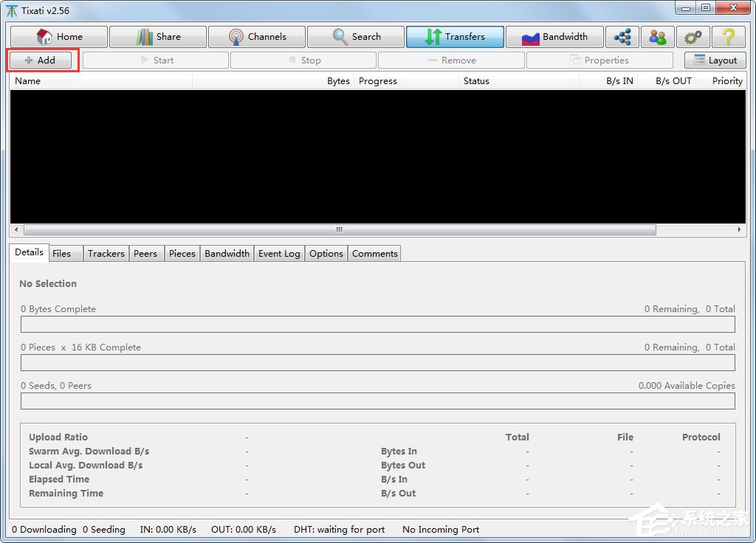This screenshot has width=756, height=543.
Task: Click the Tixati title bar icon
Action: click(x=12, y=10)
